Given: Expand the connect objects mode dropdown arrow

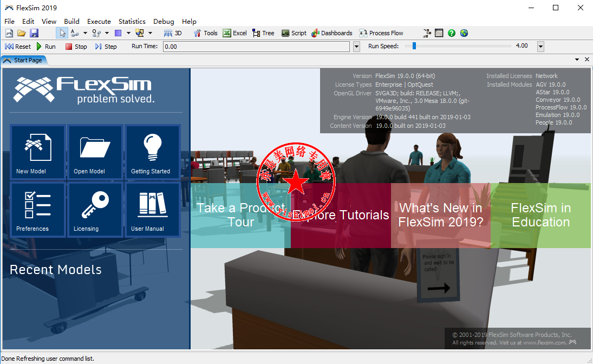Looking at the screenshot, I should (x=85, y=33).
